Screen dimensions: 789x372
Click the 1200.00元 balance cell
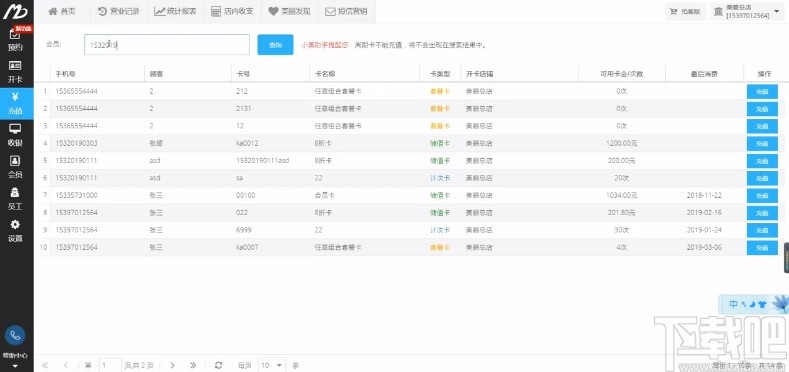point(621,143)
